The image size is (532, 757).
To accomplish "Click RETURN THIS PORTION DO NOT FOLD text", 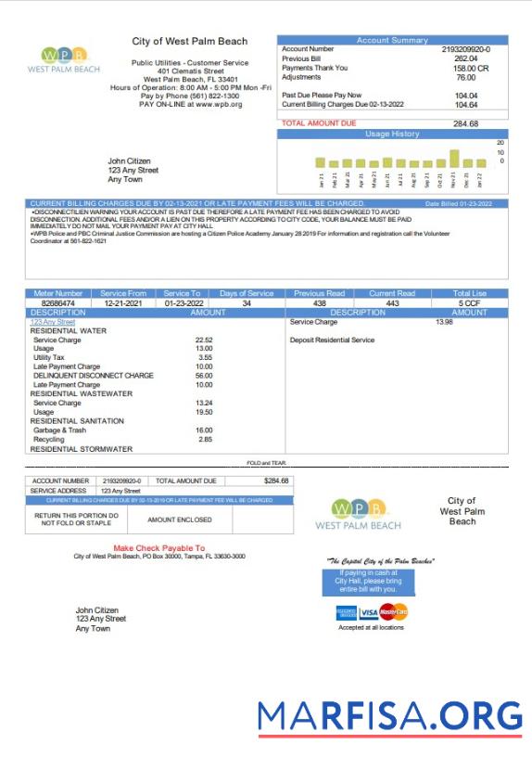I will tap(76, 520).
